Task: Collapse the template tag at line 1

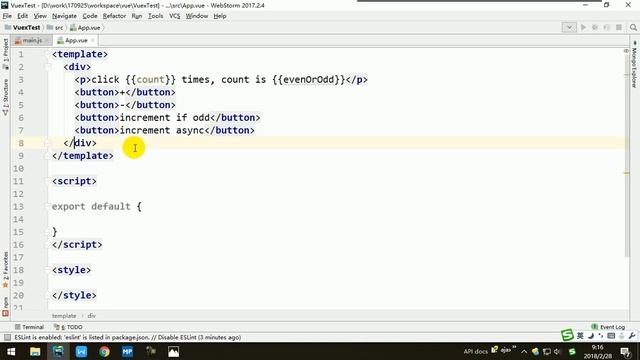Action: (x=47, y=54)
